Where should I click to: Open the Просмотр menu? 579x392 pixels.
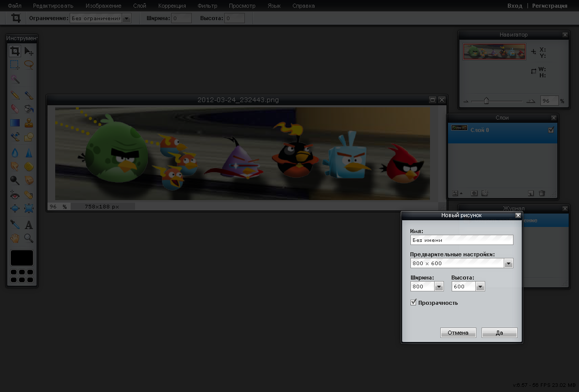pos(242,6)
